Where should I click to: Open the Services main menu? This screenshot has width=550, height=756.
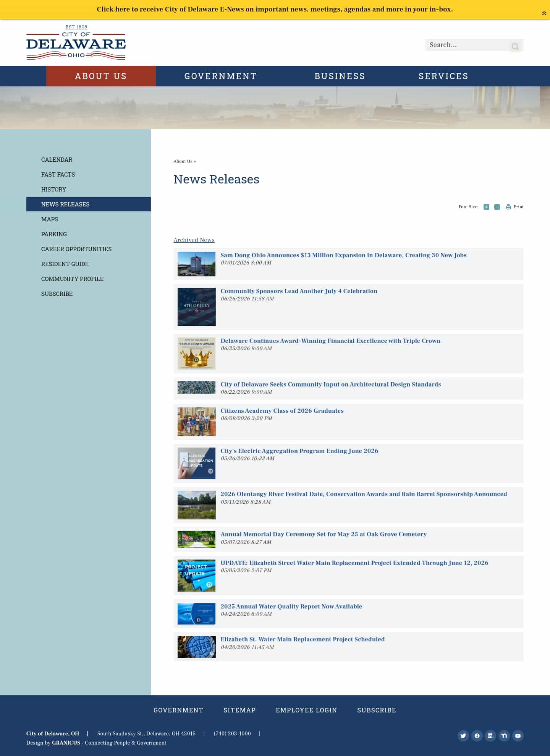pyautogui.click(x=443, y=76)
